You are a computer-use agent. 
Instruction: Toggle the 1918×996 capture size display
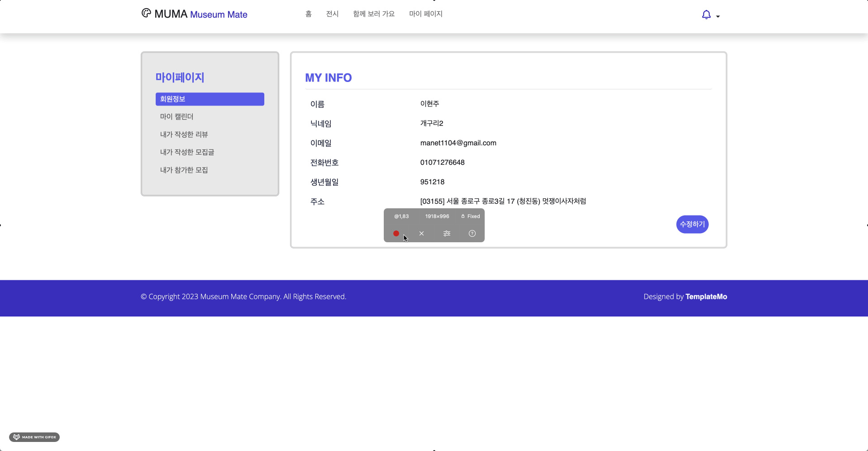pos(436,216)
